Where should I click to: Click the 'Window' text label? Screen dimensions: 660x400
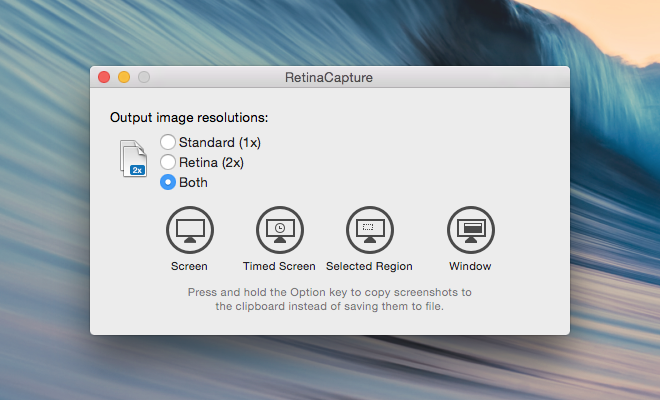click(x=469, y=266)
